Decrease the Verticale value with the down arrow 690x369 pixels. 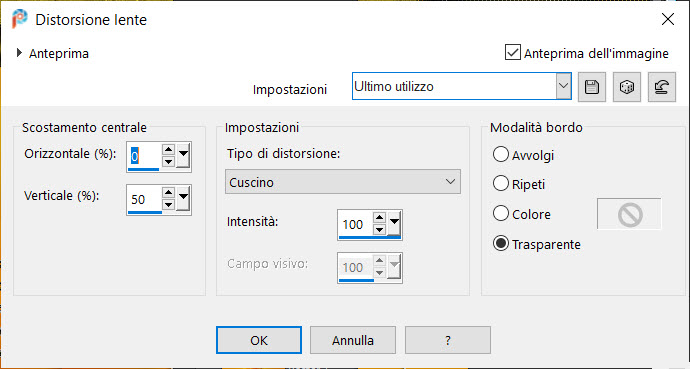click(x=168, y=205)
